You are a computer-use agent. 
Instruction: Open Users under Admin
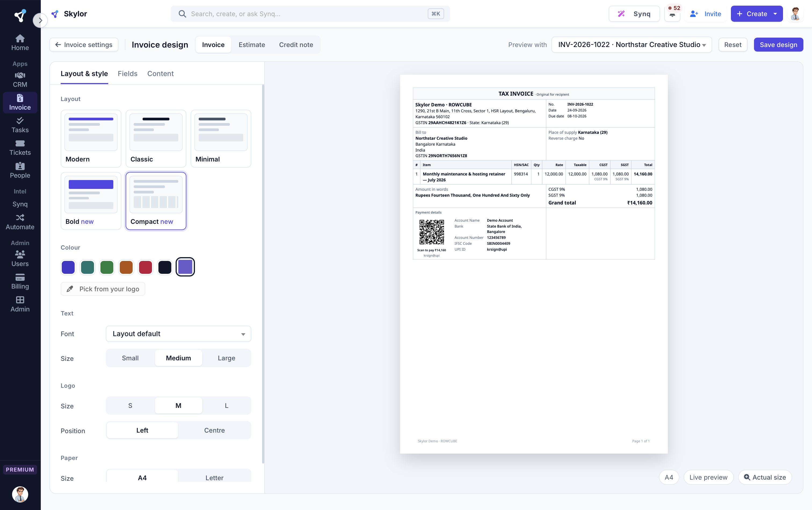[x=20, y=259]
